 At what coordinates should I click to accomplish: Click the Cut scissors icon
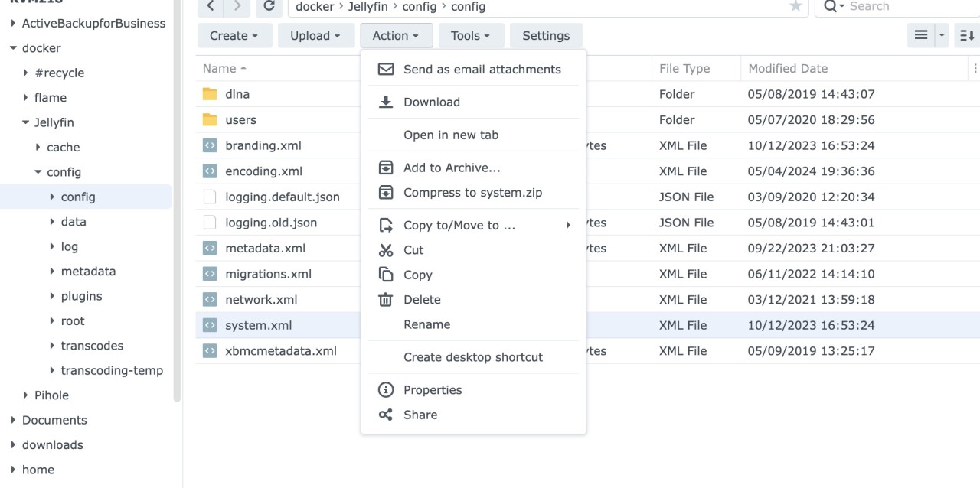(x=386, y=250)
